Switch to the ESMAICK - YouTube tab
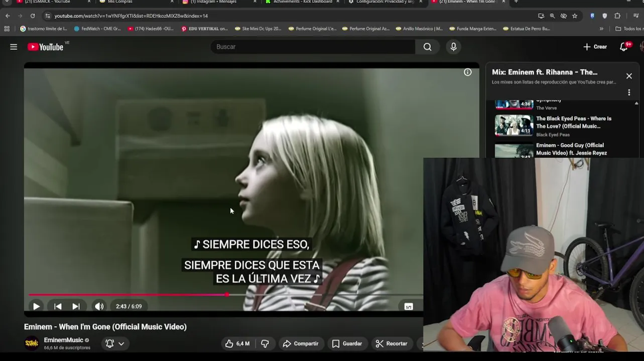This screenshot has width=644, height=361. [x=51, y=2]
